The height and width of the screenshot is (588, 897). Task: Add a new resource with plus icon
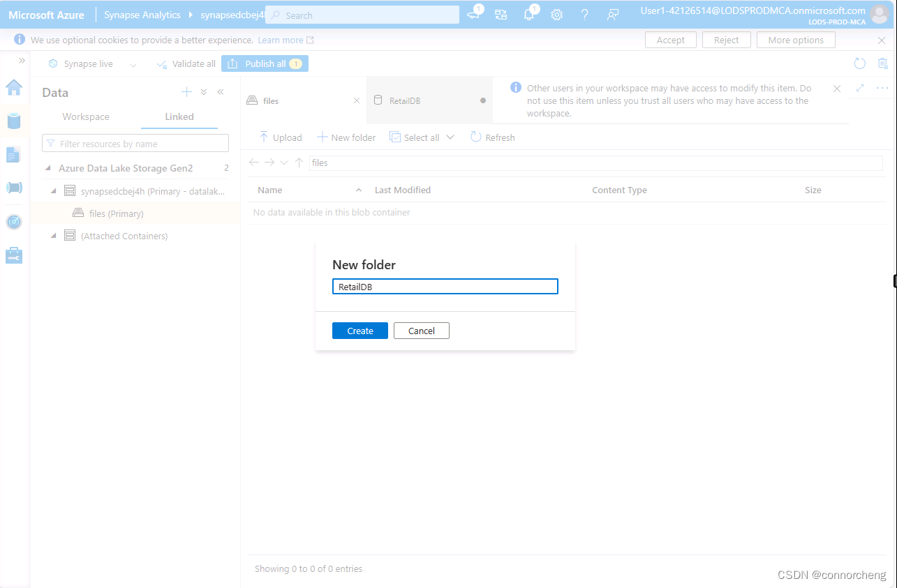coord(186,92)
